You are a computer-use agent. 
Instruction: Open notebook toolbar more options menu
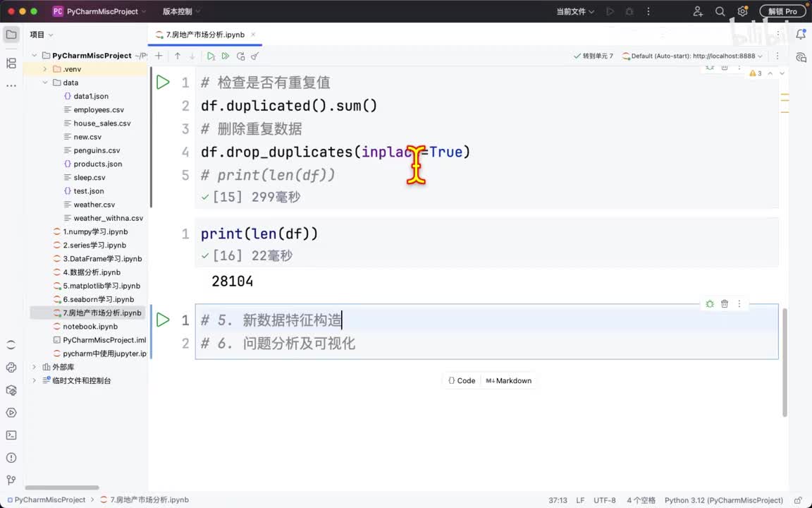[x=777, y=56]
